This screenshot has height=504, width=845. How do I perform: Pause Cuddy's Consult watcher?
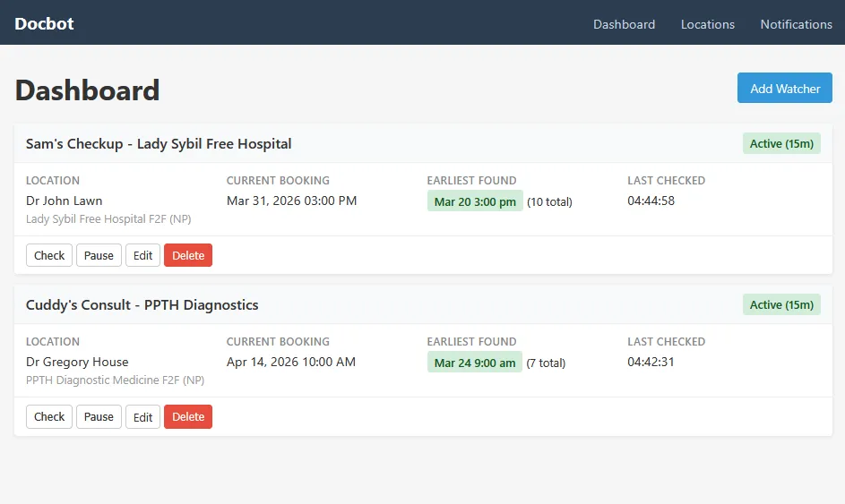[99, 416]
